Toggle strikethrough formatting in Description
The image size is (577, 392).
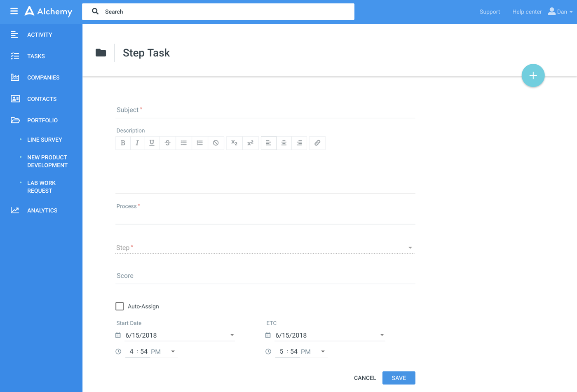[167, 143]
